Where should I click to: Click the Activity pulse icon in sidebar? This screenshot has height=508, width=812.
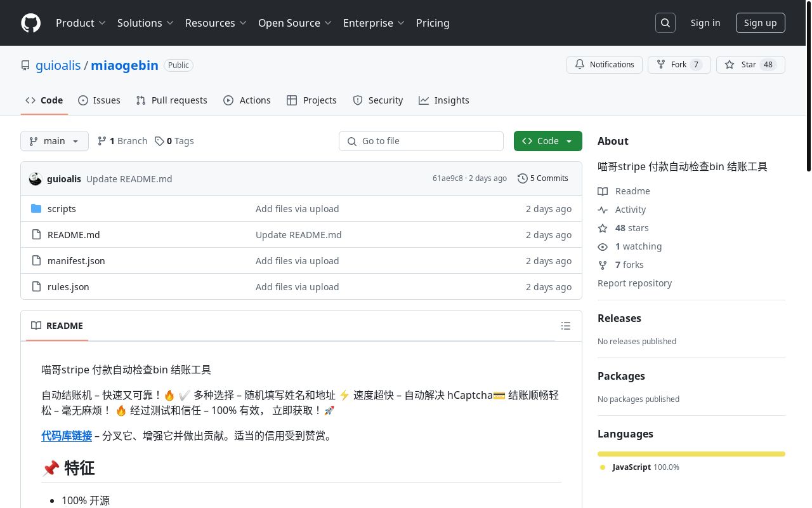pos(603,210)
